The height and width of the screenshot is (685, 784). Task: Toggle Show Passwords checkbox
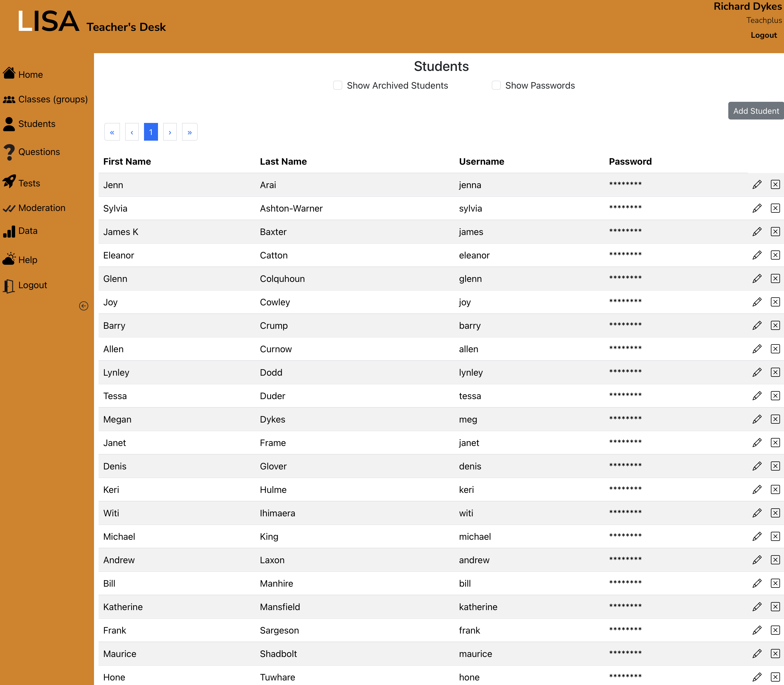496,85
